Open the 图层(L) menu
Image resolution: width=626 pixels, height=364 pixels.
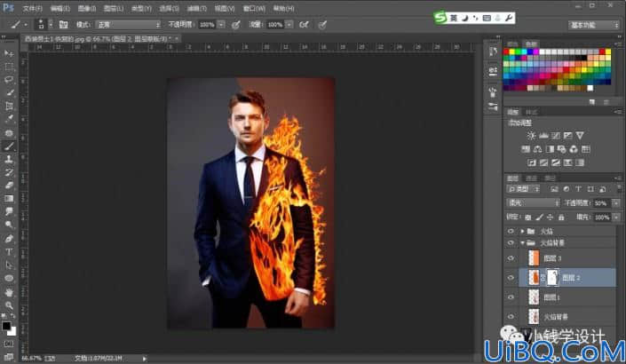pyautogui.click(x=114, y=8)
